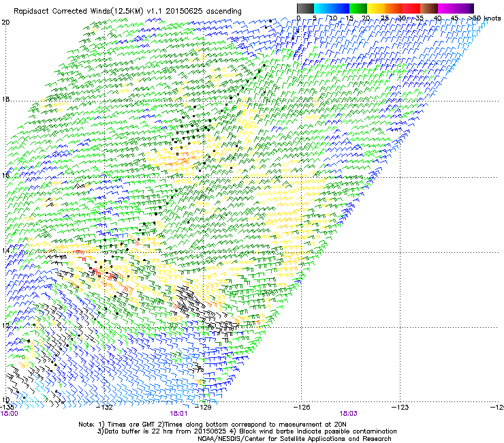Click the chart title 'Rapidscat Corrected Winds(12.5KM)'
Screen dimensions: 504x443
click(78, 12)
